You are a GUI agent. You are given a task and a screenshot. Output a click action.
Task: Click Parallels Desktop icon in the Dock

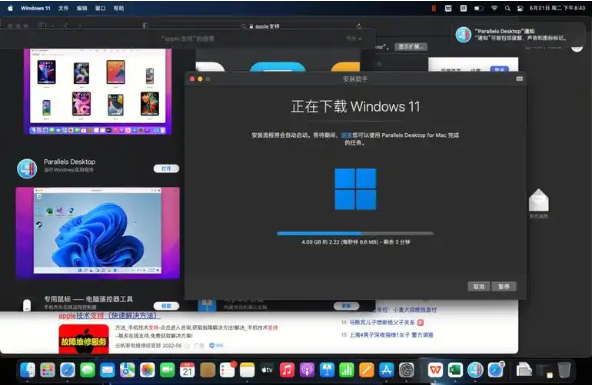tap(475, 370)
